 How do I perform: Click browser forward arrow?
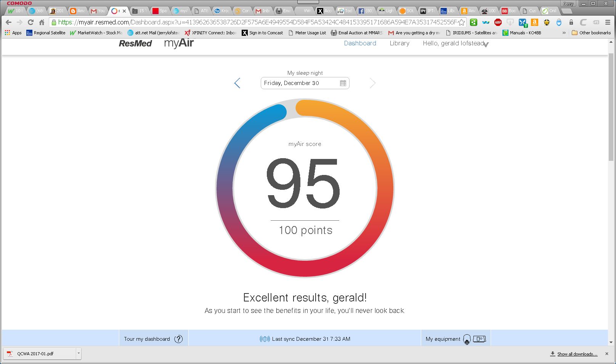pyautogui.click(x=19, y=22)
